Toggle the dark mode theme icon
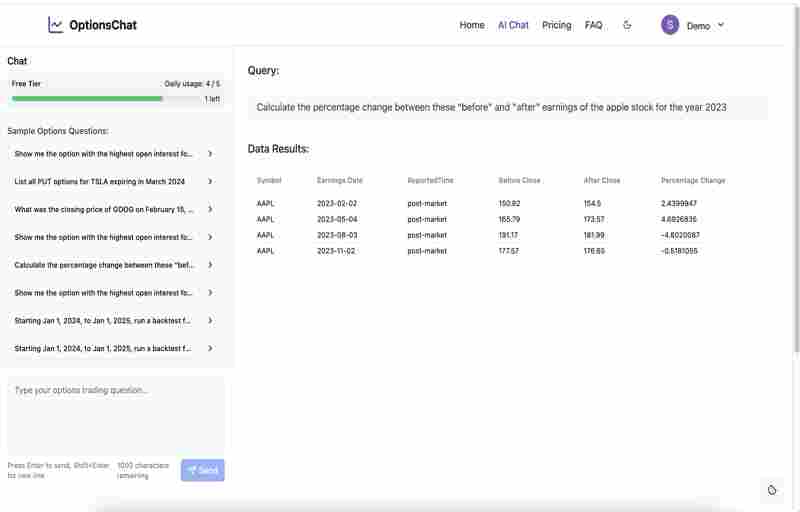Viewport: 800px width, 512px height. [627, 24]
